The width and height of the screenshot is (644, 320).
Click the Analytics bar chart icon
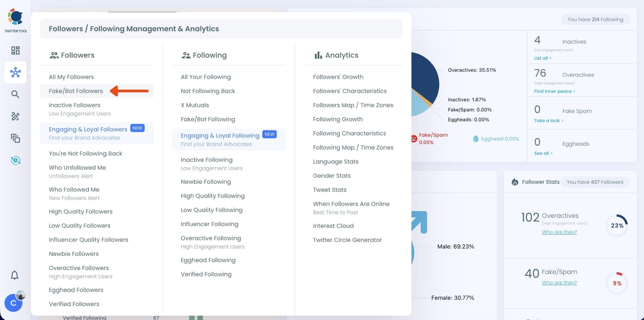[318, 55]
